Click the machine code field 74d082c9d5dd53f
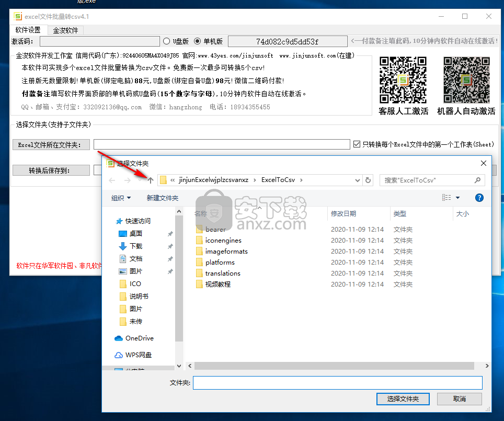 [288, 41]
